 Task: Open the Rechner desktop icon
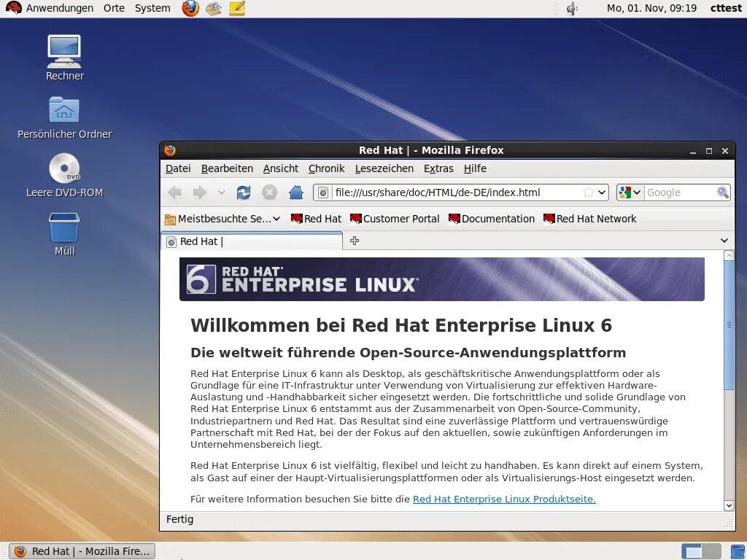click(65, 58)
